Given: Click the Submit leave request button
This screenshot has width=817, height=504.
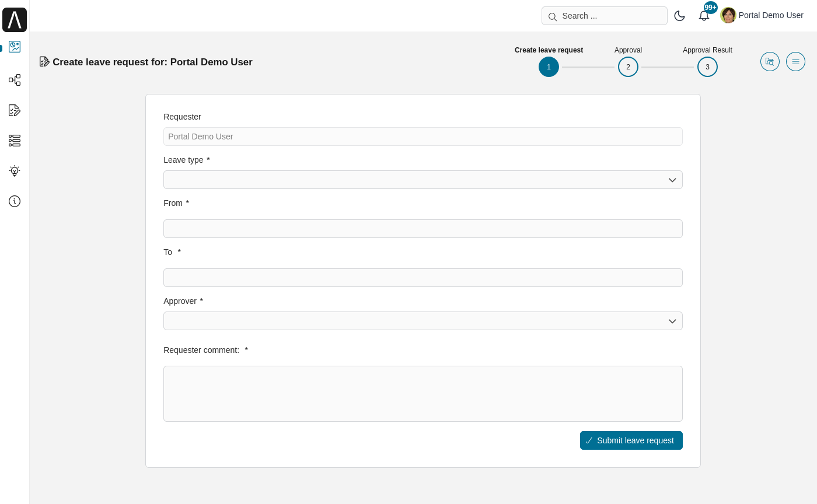Looking at the screenshot, I should 631,440.
